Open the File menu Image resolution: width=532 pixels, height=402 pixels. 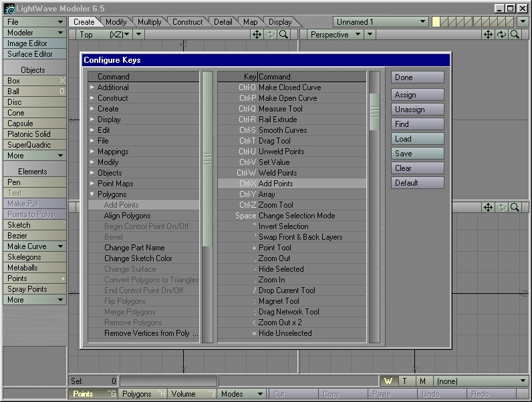click(34, 22)
